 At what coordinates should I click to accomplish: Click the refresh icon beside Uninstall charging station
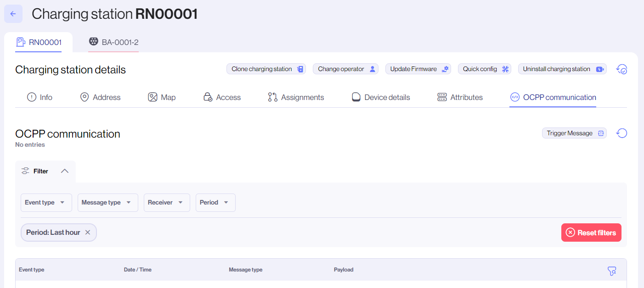point(621,69)
